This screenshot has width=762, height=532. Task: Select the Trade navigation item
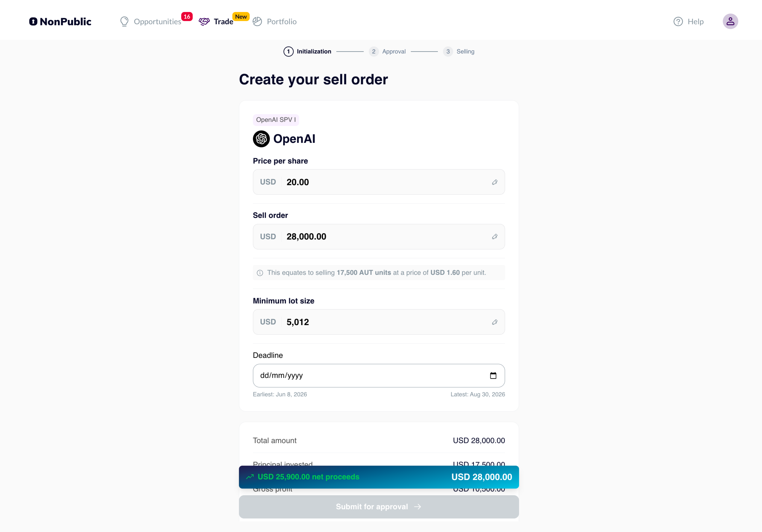(x=223, y=22)
